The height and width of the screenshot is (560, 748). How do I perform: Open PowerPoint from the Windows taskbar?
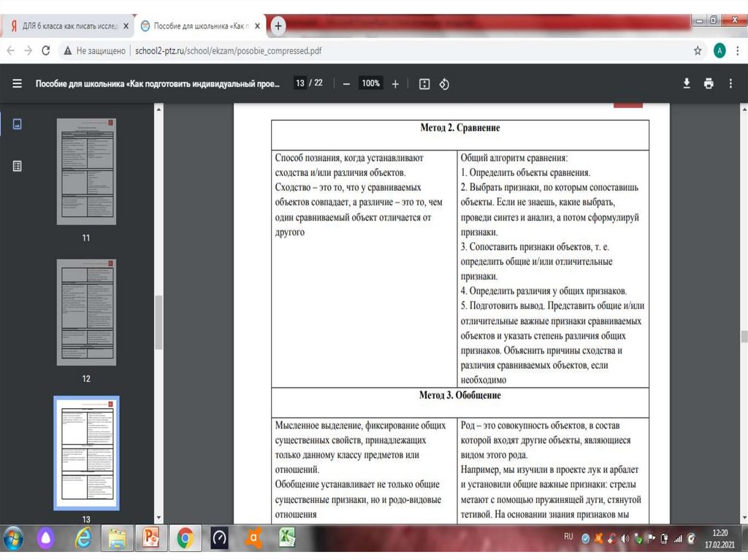(x=151, y=539)
